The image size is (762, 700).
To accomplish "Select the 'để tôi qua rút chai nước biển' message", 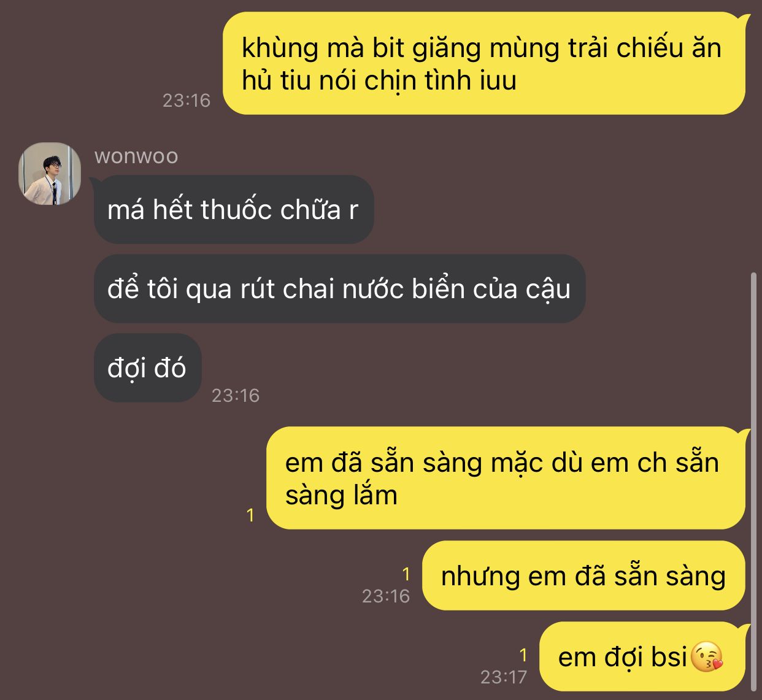I will pos(339,289).
